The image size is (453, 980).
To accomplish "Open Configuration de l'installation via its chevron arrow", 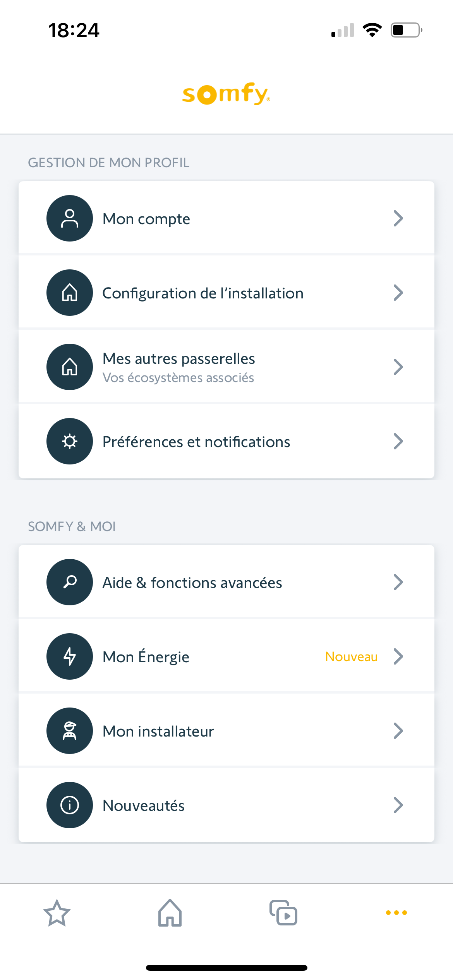I will (x=398, y=293).
